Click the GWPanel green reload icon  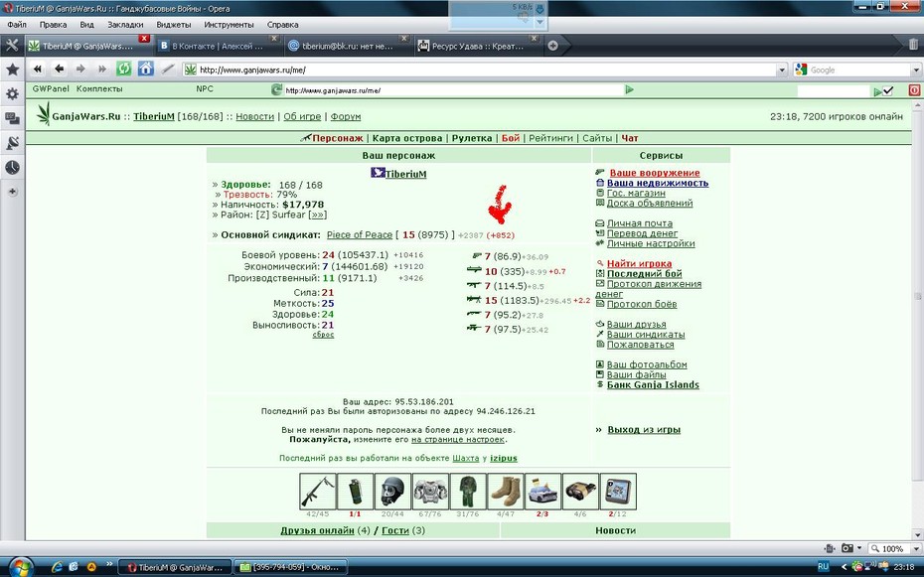tap(276, 89)
